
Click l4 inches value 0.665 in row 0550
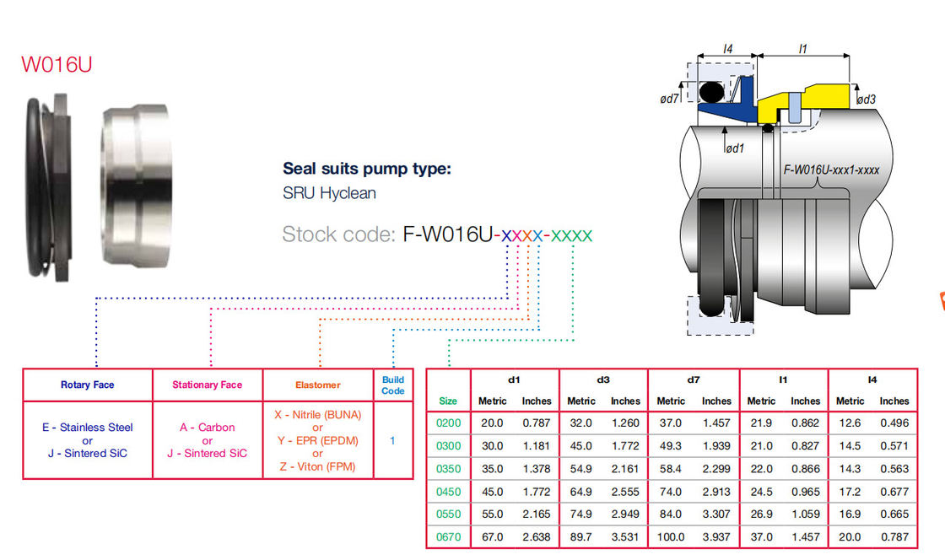(x=894, y=514)
